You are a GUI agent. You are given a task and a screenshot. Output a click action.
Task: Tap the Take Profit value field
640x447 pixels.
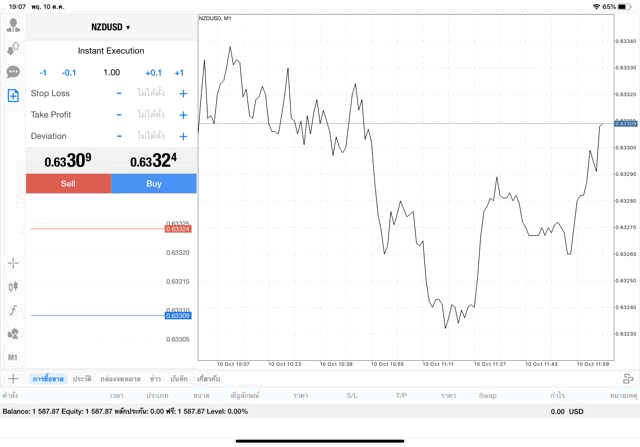point(151,115)
